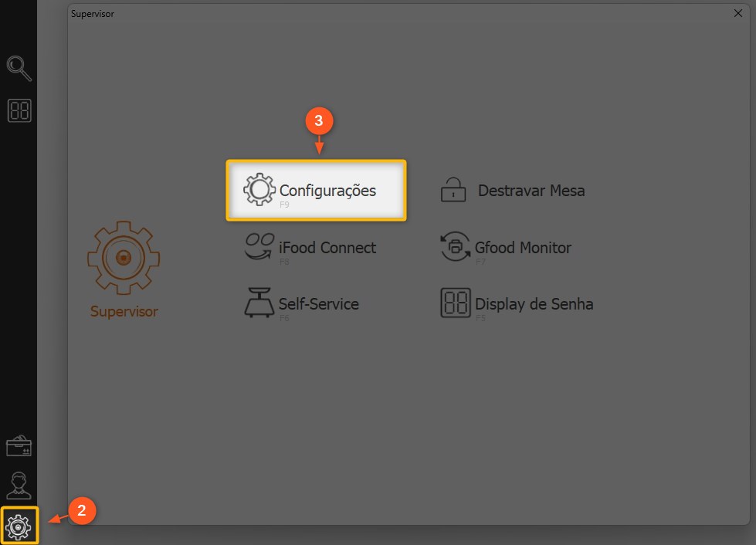
Task: Click the Destravar Mesa padlock icon
Action: pos(453,190)
